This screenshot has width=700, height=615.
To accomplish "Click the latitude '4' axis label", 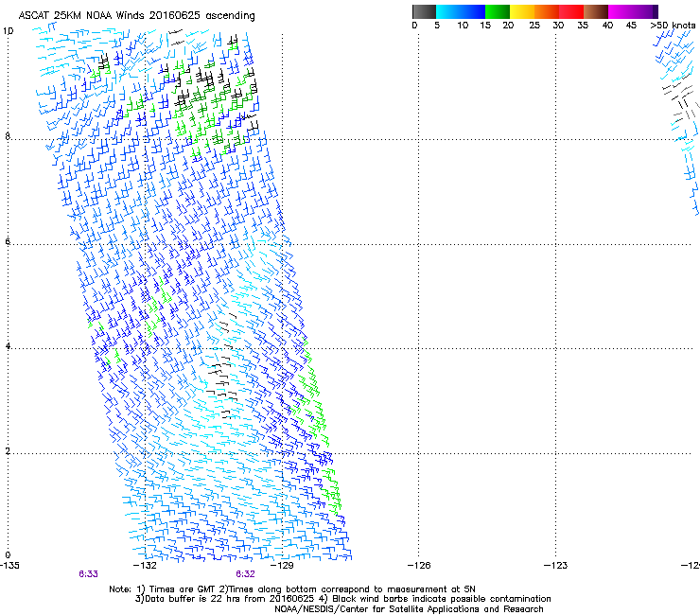I will tap(8, 346).
